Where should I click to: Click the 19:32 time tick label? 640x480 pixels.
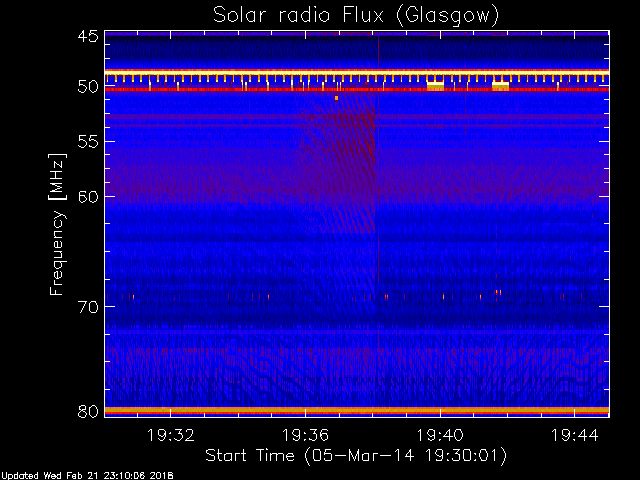(171, 435)
